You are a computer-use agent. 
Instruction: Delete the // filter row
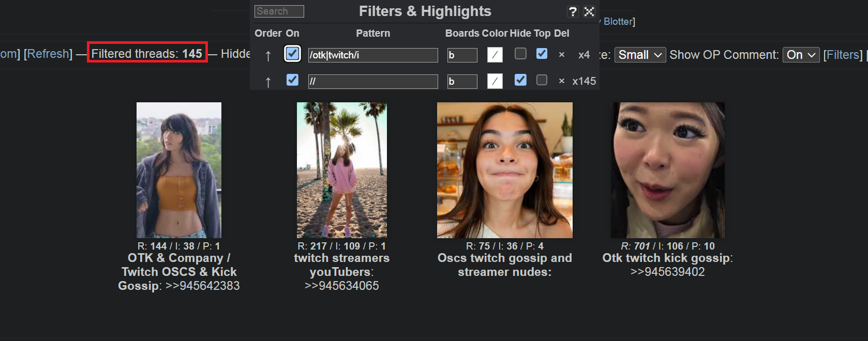coord(562,81)
